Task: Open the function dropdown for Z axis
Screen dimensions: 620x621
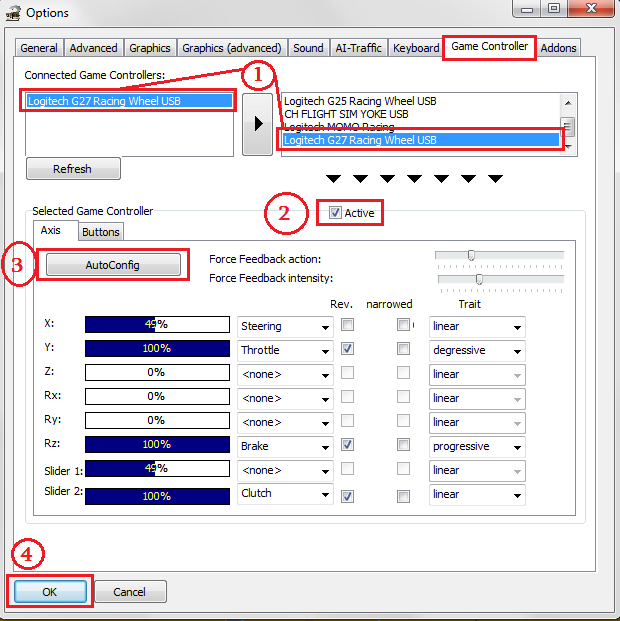Action: (x=285, y=375)
